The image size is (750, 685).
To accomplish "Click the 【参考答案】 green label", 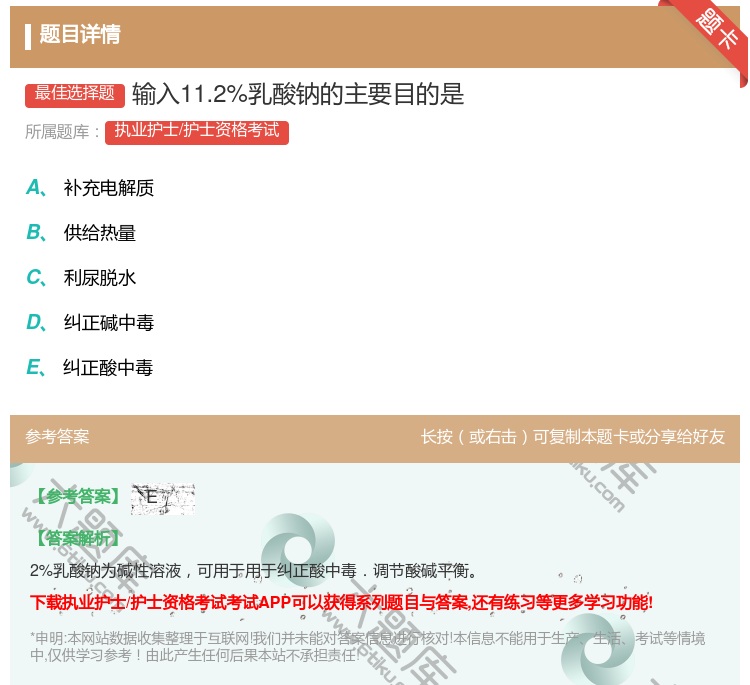I will click(78, 497).
